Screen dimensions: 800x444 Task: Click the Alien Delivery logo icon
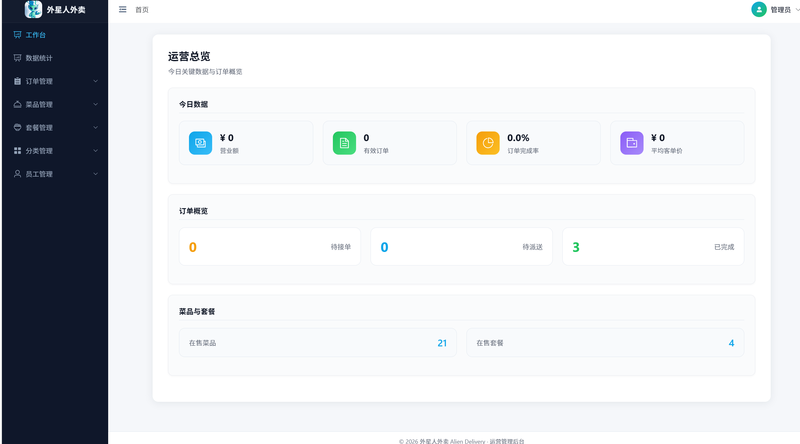[x=33, y=9]
